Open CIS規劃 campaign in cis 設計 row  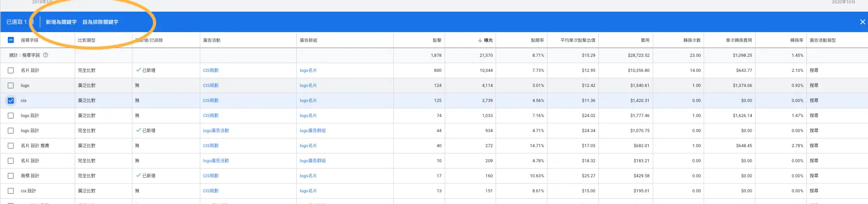point(211,191)
